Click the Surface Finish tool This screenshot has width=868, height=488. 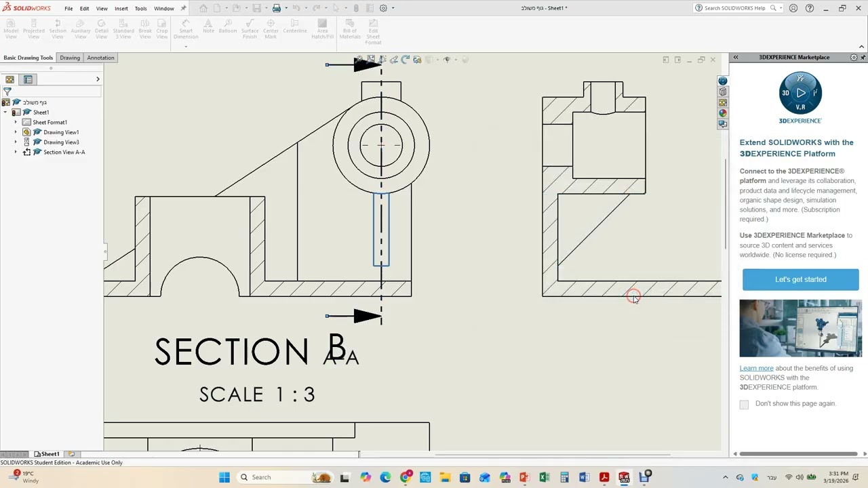[250, 29]
